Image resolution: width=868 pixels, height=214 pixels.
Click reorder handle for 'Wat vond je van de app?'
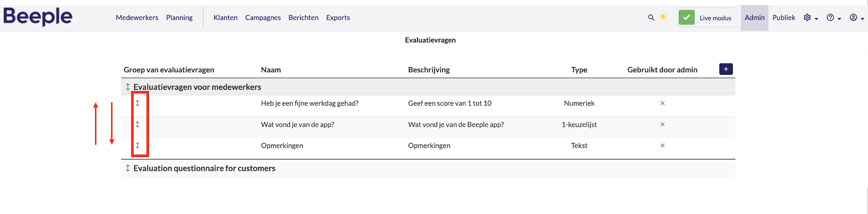[138, 124]
